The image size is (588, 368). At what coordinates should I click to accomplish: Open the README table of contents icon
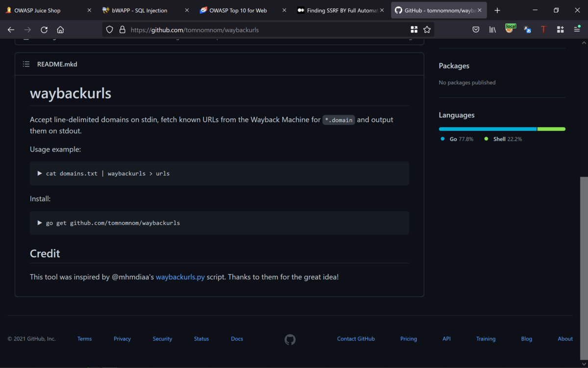tap(26, 64)
